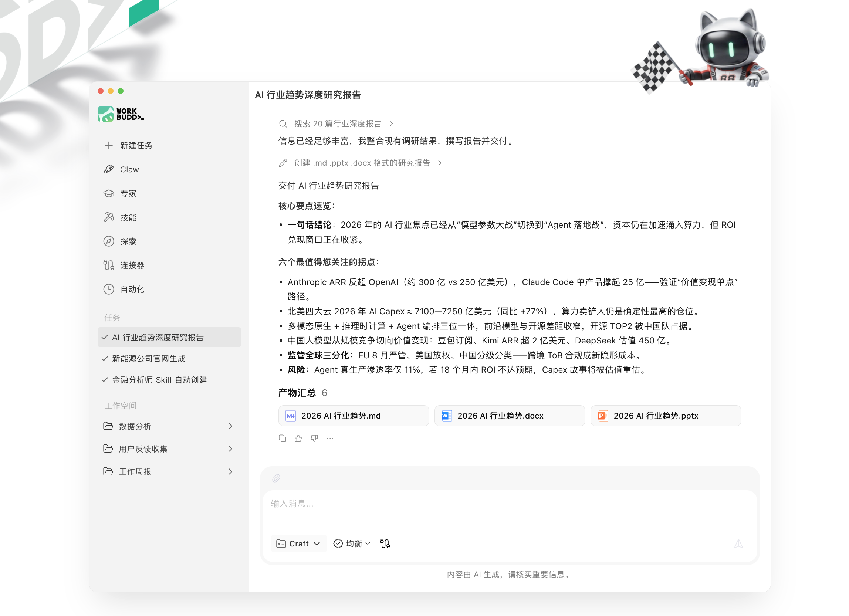Image resolution: width=849 pixels, height=616 pixels.
Task: Click the folder icon for 数据分析
Action: coord(108,426)
